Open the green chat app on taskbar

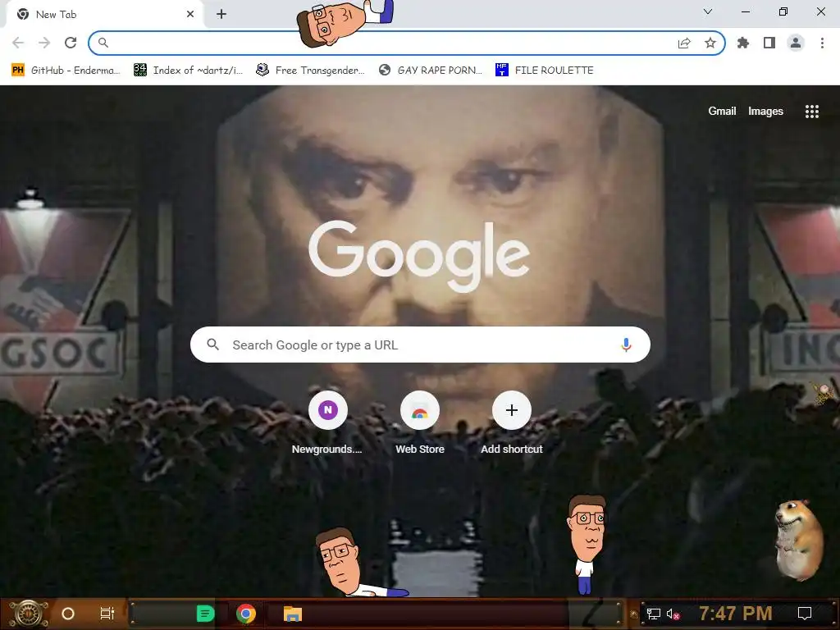click(x=205, y=614)
